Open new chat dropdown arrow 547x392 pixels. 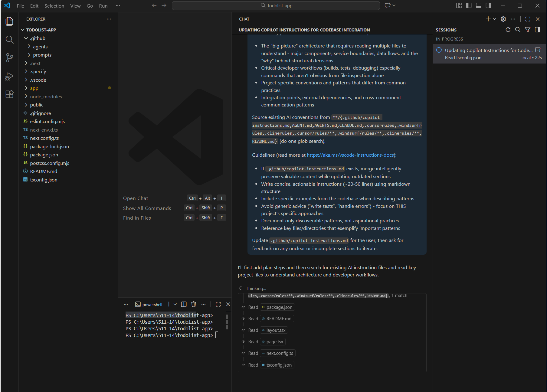pos(495,19)
